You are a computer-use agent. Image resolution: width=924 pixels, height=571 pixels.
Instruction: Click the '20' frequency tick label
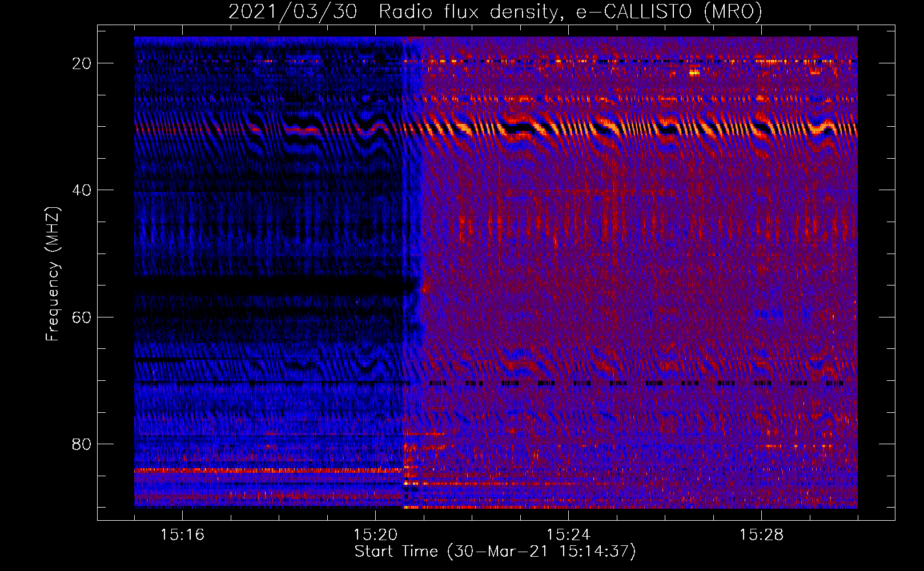[x=82, y=63]
